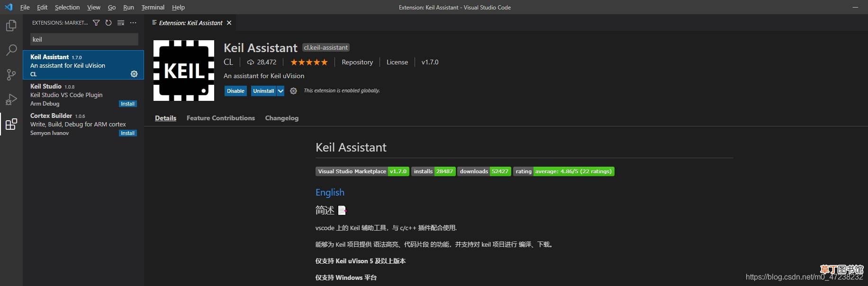Screen dimensions: 868x286
Task: Minimize the Visual Studio Code window
Action: 855,7
